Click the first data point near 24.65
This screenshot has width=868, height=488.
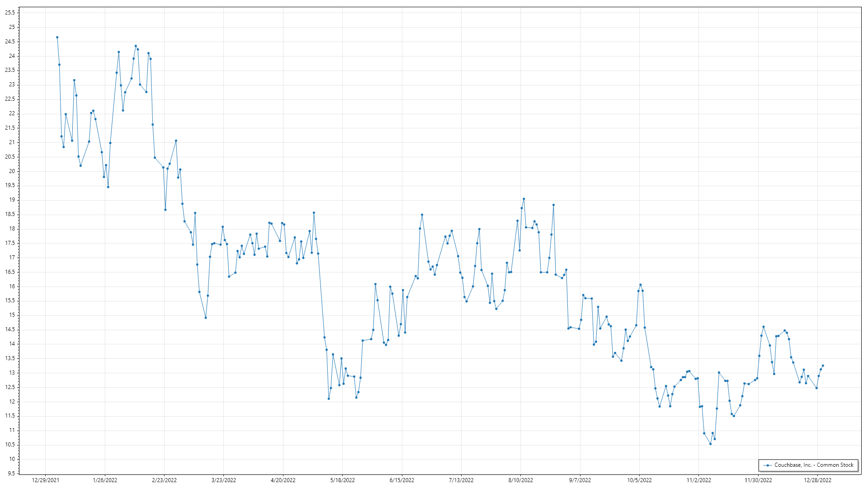pyautogui.click(x=57, y=38)
